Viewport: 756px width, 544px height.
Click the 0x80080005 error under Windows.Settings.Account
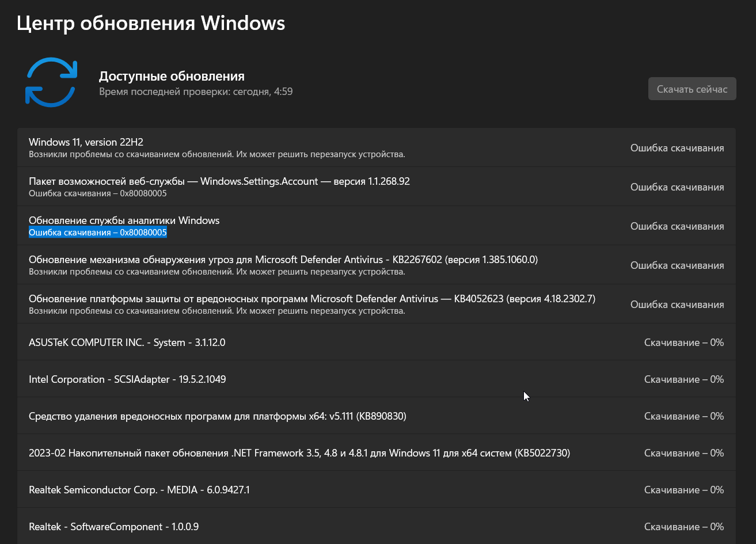point(98,193)
